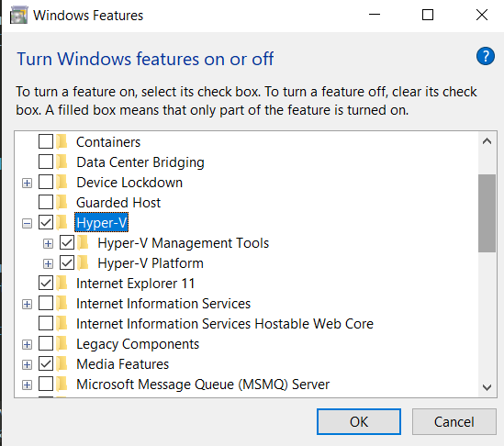Tick the Legacy Components checkbox
The image size is (504, 446).
point(46,343)
